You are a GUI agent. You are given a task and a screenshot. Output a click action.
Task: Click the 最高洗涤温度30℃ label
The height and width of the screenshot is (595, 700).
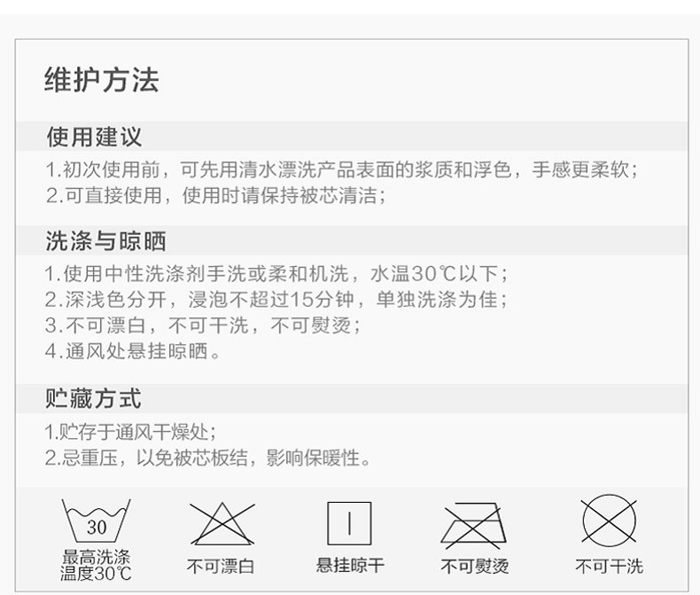tap(96, 565)
